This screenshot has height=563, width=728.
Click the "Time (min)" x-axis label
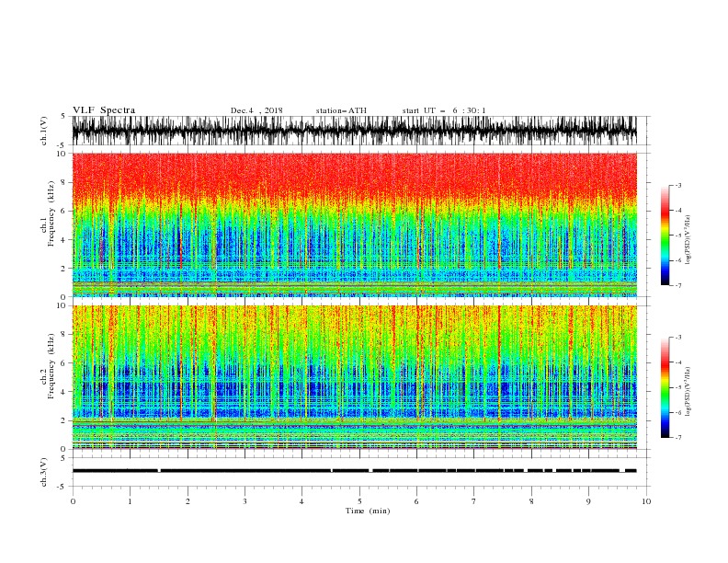pos(368,511)
